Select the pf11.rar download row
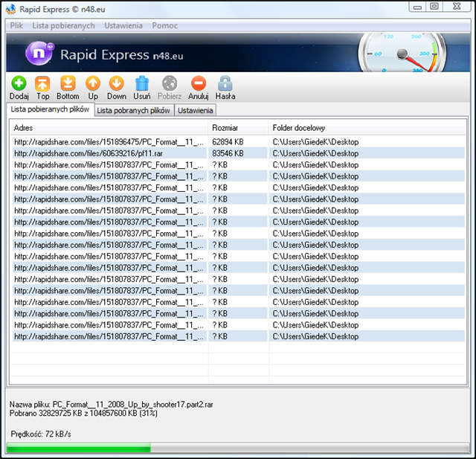This screenshot has width=476, height=459. point(238,153)
